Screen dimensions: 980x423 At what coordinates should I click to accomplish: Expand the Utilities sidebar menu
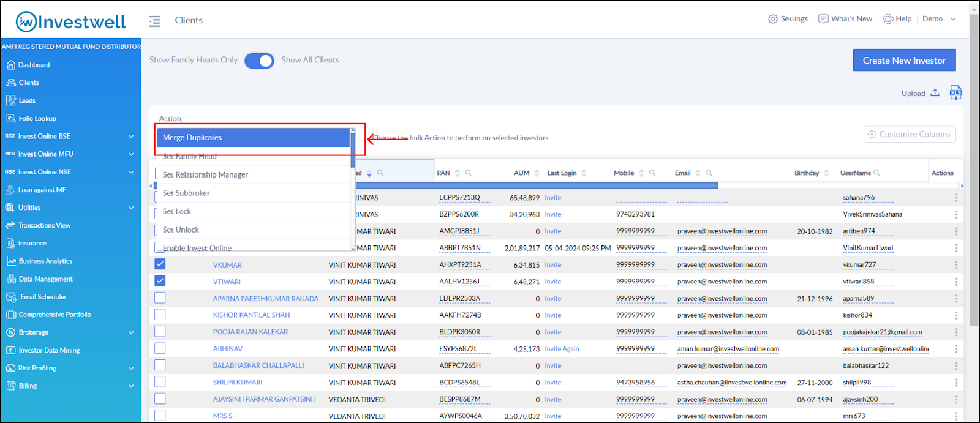(x=131, y=208)
